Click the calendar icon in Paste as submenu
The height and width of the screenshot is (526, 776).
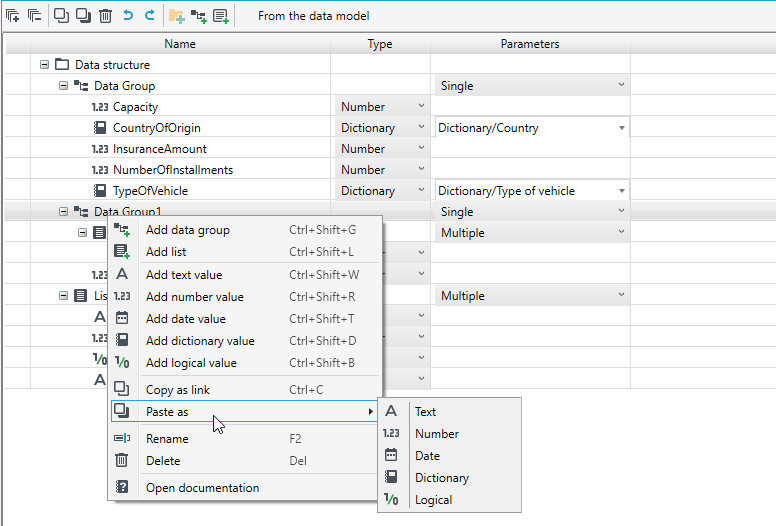click(391, 455)
